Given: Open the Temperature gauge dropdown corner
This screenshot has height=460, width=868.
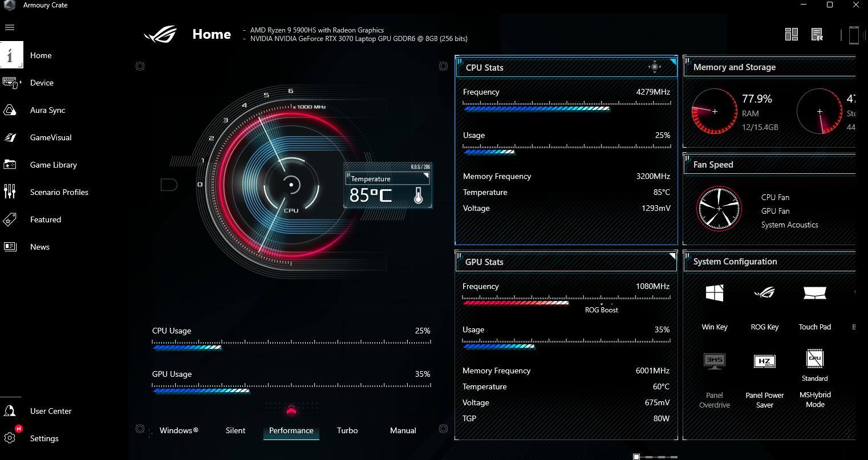Looking at the screenshot, I should [425, 176].
